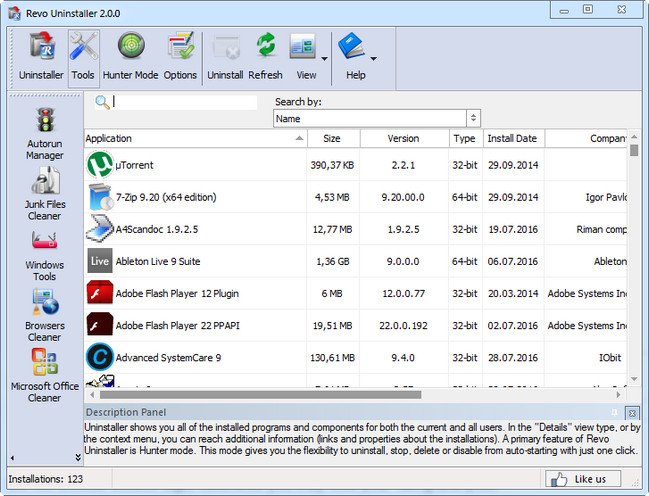Select the Ableton Live icon
This screenshot has height=496, width=649.
pos(100,261)
